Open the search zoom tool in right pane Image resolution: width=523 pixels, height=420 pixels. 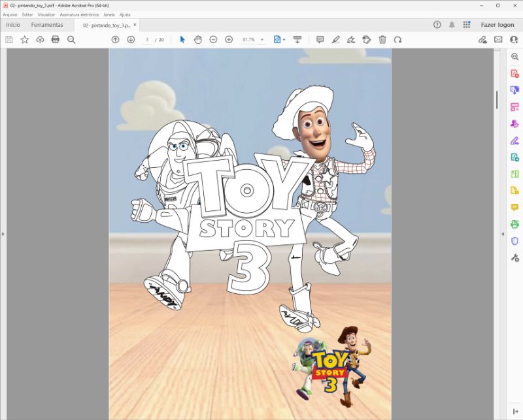point(515,57)
